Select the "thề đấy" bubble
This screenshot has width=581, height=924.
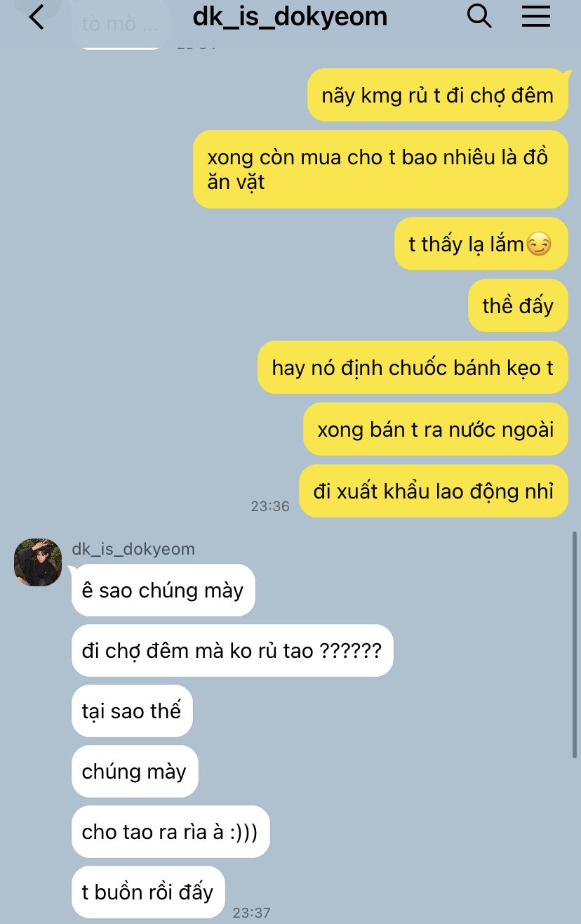(518, 305)
